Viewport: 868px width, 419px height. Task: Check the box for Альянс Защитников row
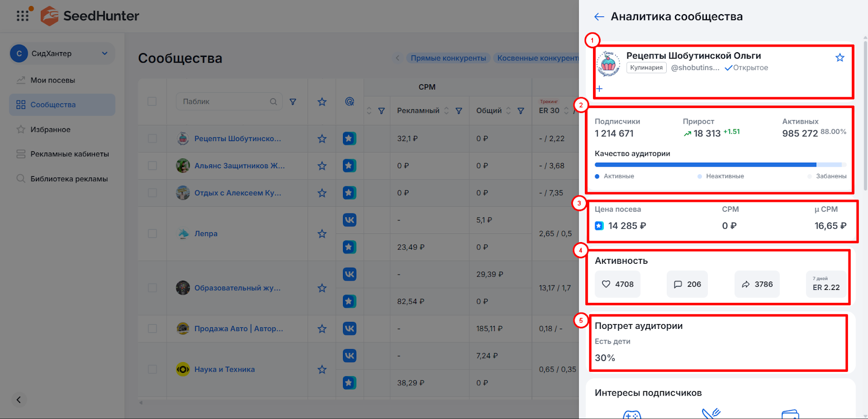152,166
